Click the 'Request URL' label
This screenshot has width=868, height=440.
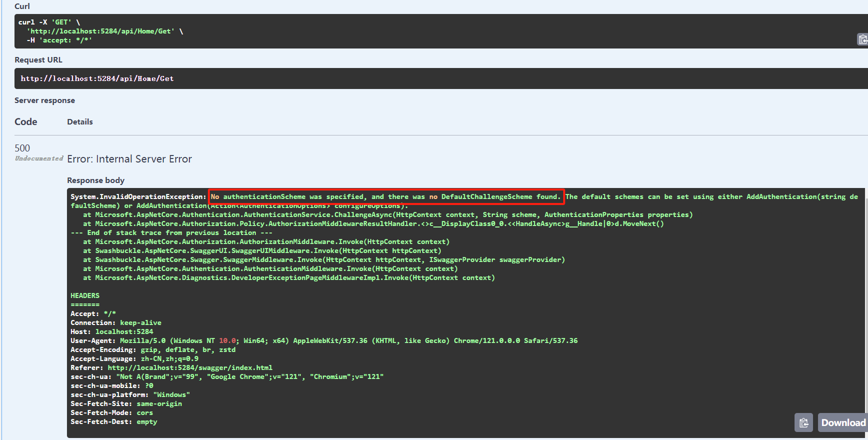pyautogui.click(x=38, y=59)
